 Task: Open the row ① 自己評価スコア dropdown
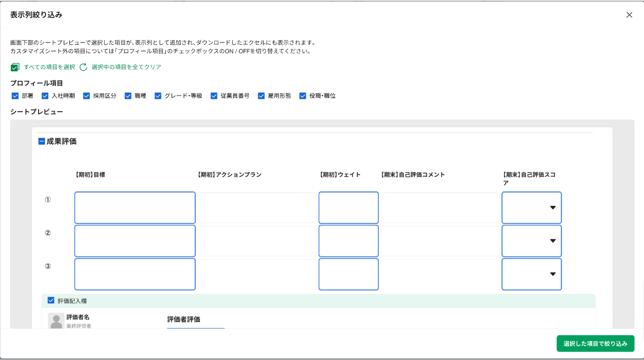552,207
